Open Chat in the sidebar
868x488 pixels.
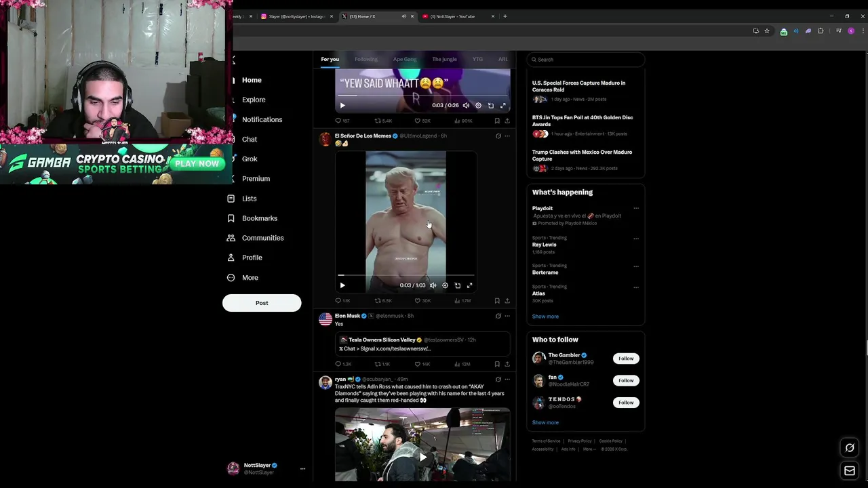point(249,139)
